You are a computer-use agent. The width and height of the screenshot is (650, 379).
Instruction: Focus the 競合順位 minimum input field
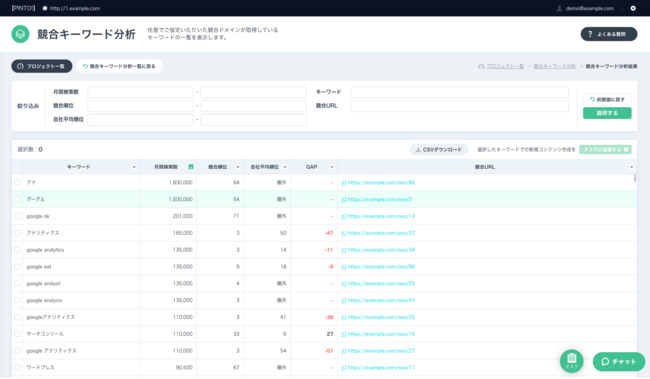[x=141, y=106]
